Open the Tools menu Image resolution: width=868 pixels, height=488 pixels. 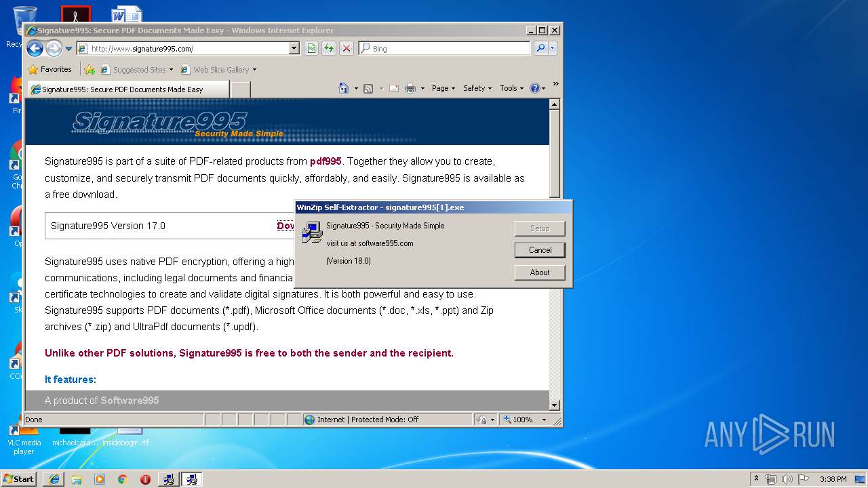[512, 88]
